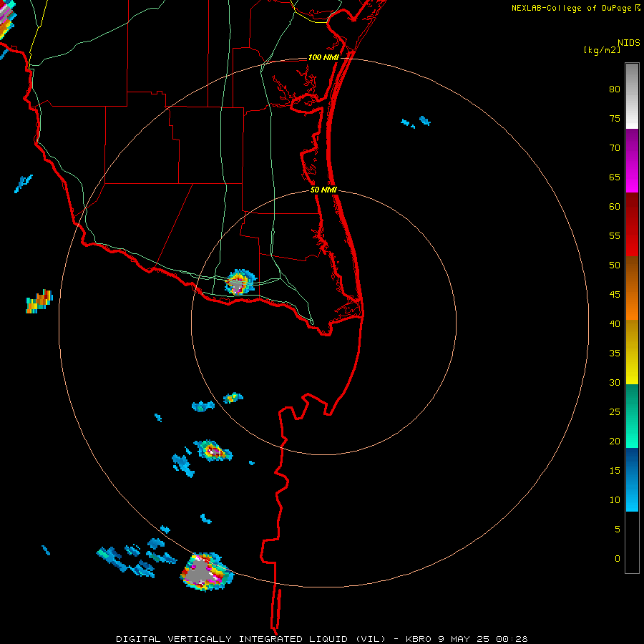Click the orange echo cluster outside the western ring edge
The width and height of the screenshot is (644, 644).
pyautogui.click(x=39, y=302)
